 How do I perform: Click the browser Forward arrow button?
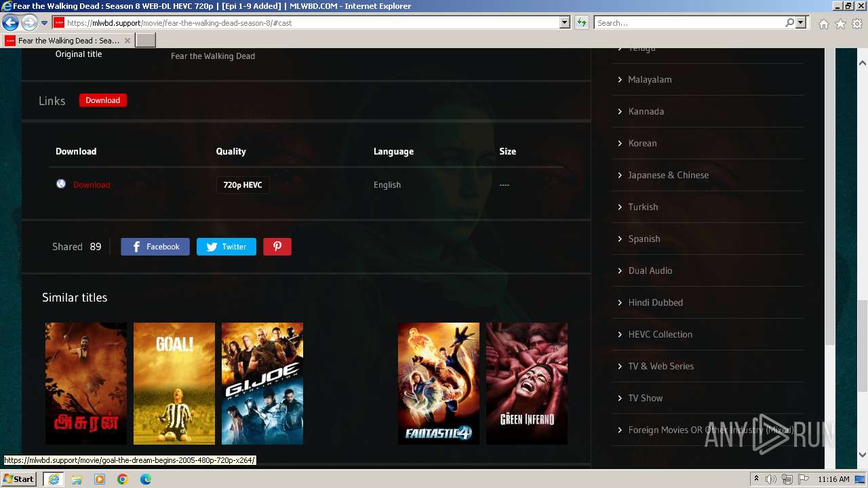[x=29, y=23]
